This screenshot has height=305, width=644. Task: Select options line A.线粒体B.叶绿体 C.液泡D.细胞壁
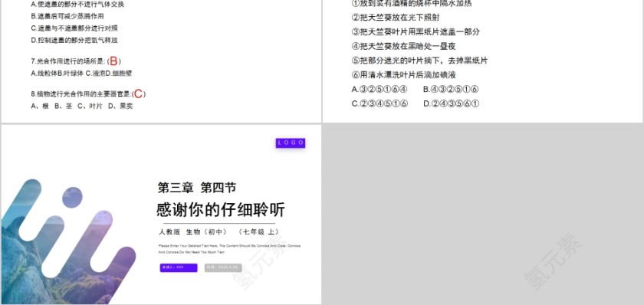click(81, 74)
